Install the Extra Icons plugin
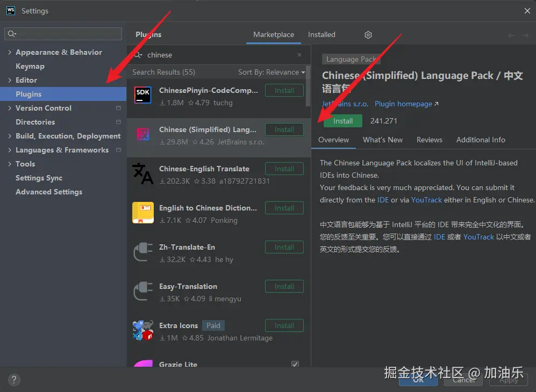The width and height of the screenshot is (536, 392). (x=284, y=325)
